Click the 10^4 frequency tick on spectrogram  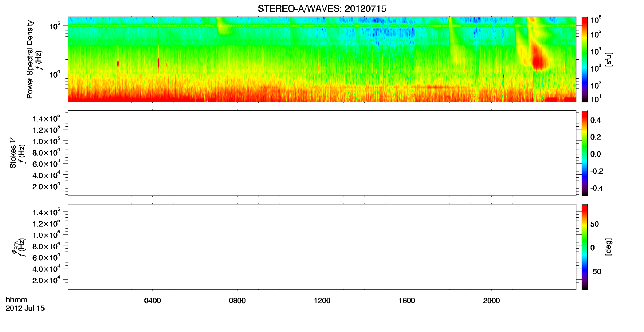[x=54, y=74]
